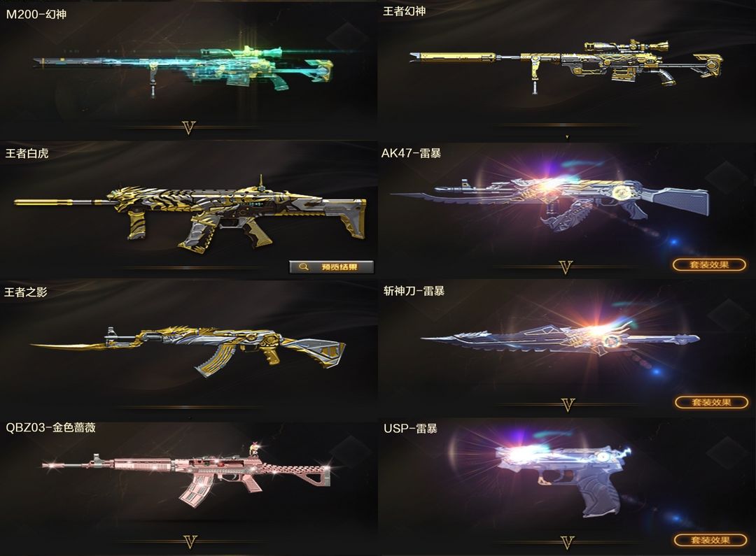Open 套装效果 for AK47-雷暴

coord(708,264)
